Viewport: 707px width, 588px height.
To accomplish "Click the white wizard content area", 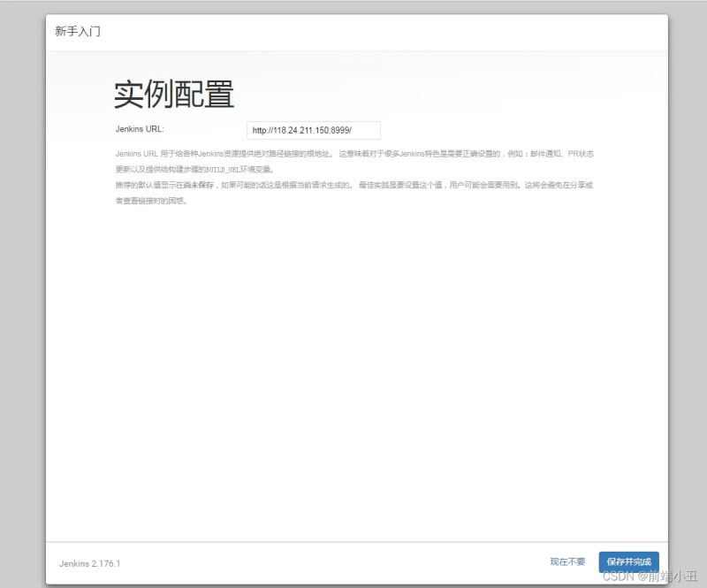I will click(x=353, y=354).
